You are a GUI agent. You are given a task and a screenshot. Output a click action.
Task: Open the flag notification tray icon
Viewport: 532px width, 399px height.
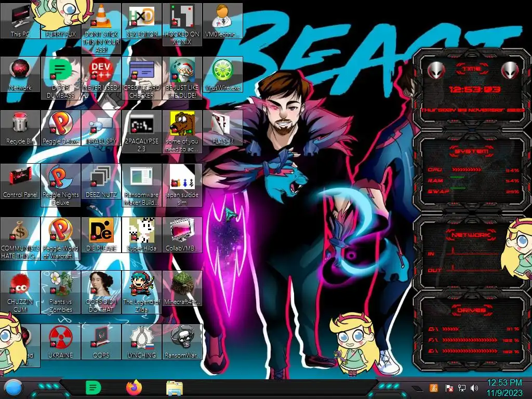tap(448, 388)
